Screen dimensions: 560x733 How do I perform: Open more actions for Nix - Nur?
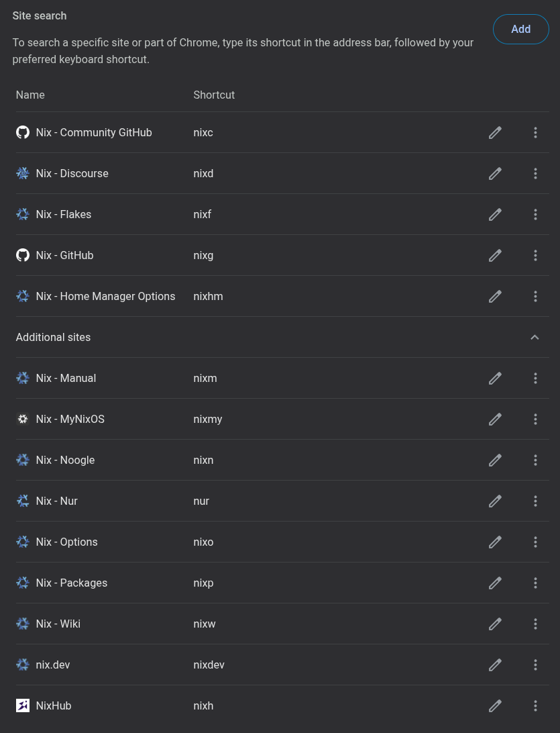535,501
